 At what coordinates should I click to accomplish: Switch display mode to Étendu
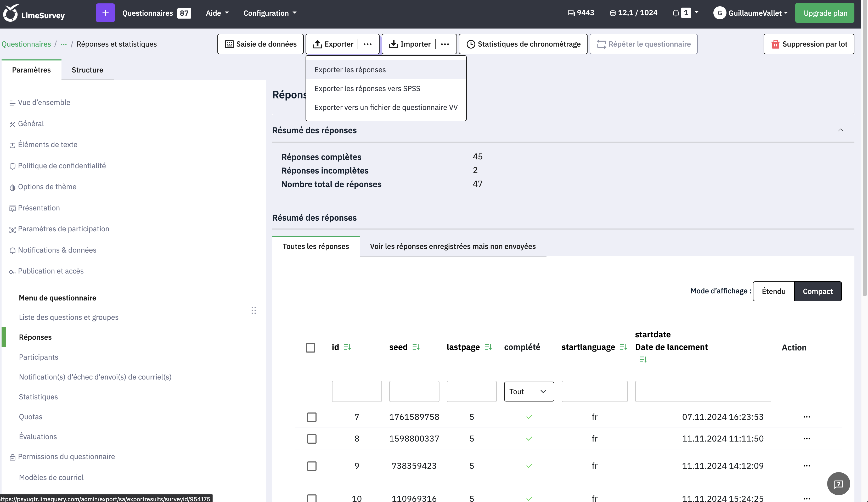pyautogui.click(x=774, y=291)
